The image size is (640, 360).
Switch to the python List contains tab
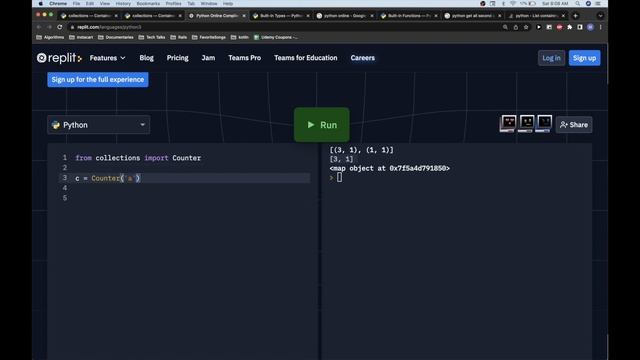[536, 16]
